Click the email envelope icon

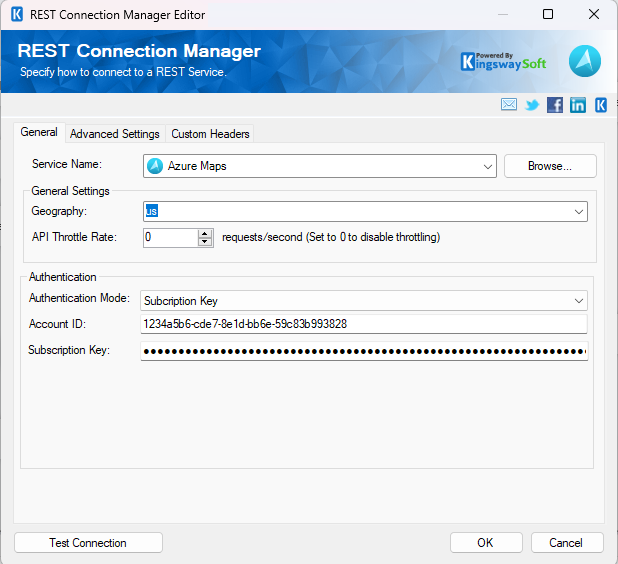coord(509,105)
